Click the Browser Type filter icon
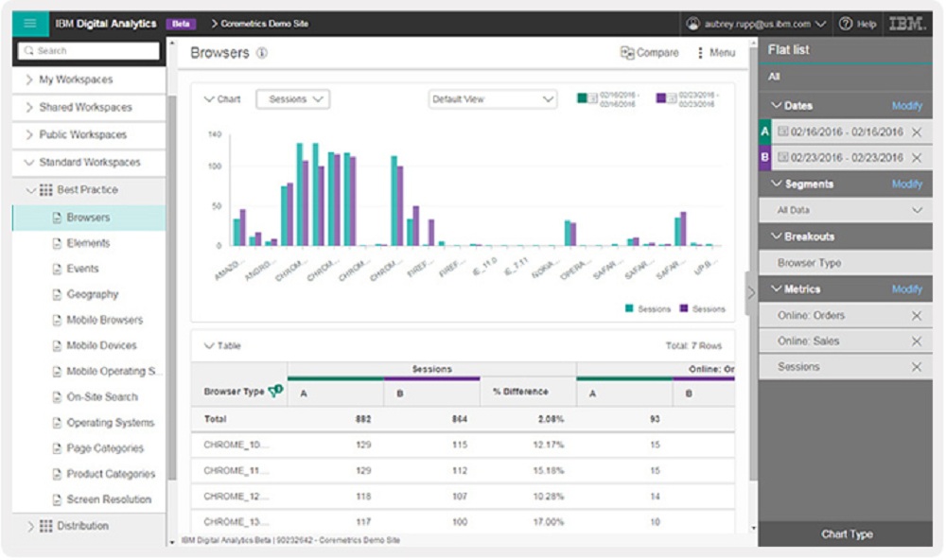The width and height of the screenshot is (946, 560). (275, 391)
